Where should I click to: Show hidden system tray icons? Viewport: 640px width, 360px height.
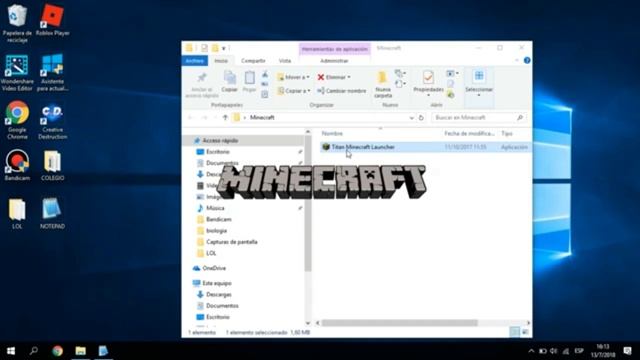click(531, 351)
